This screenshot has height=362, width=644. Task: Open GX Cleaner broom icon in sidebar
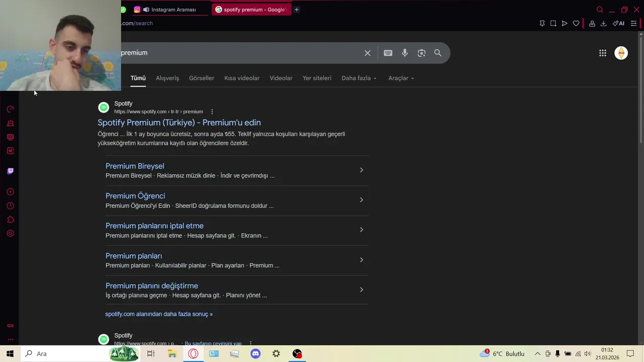(x=10, y=123)
